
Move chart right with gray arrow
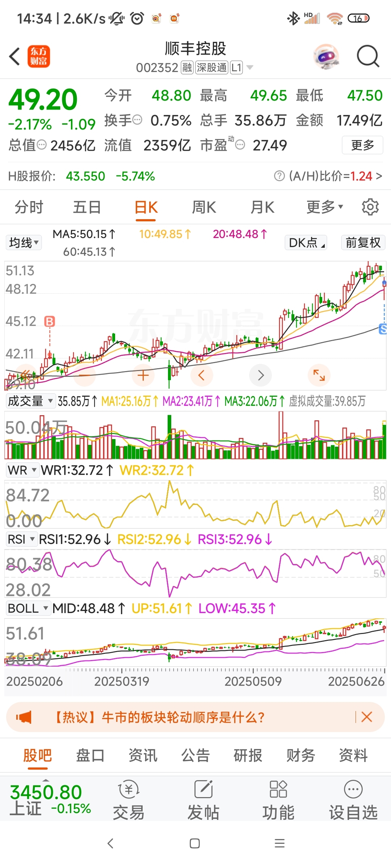click(261, 375)
